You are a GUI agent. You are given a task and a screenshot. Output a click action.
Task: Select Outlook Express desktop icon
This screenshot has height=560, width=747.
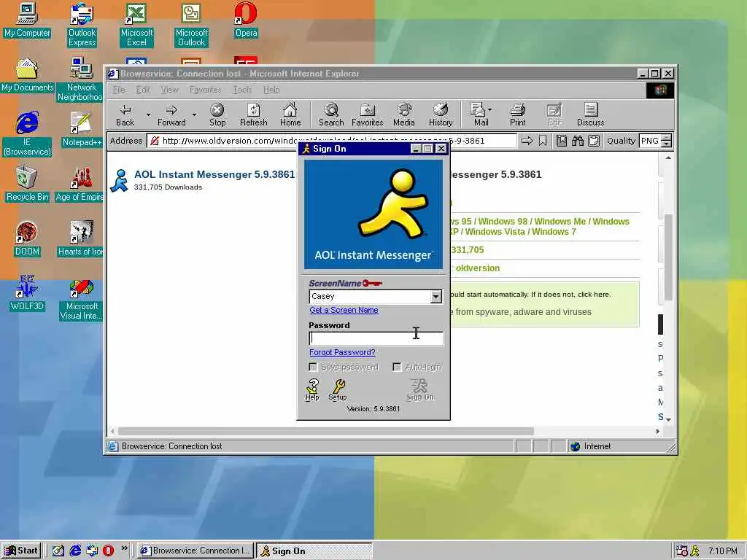pyautogui.click(x=82, y=25)
